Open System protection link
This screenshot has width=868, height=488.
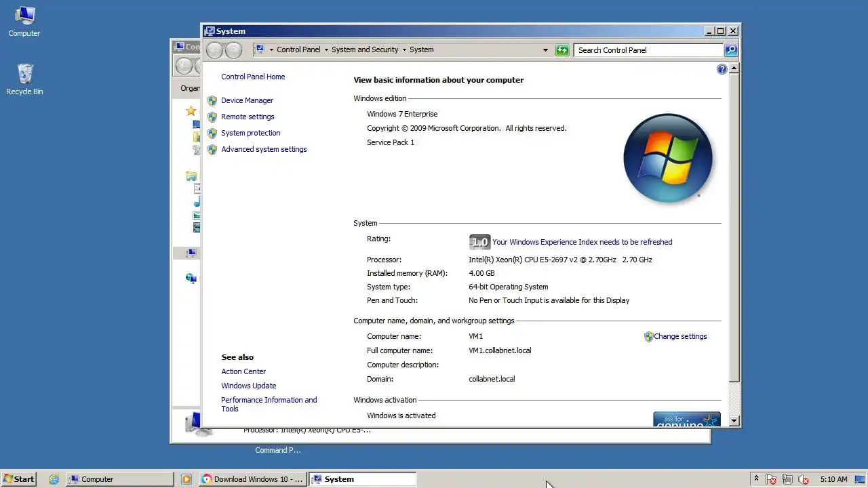click(250, 133)
